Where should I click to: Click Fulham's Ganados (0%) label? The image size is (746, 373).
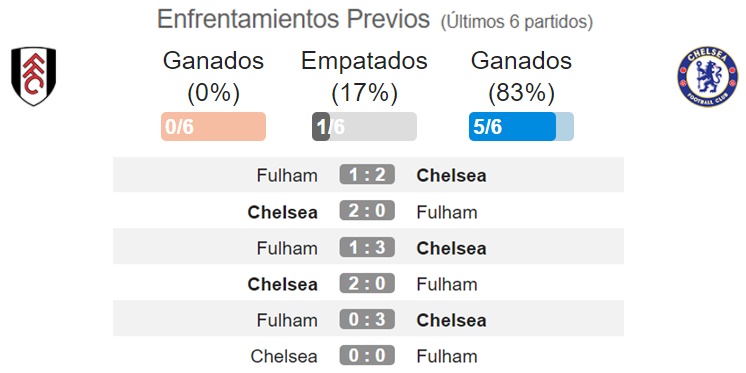pos(213,77)
